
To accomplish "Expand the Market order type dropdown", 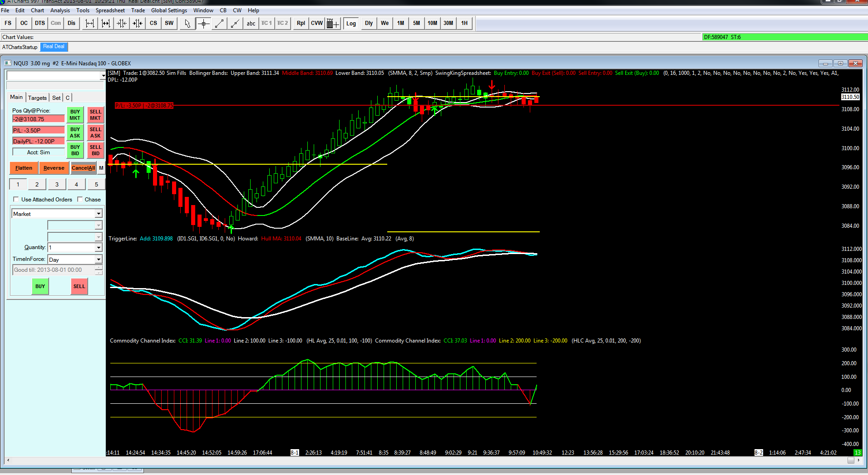I will click(x=99, y=214).
